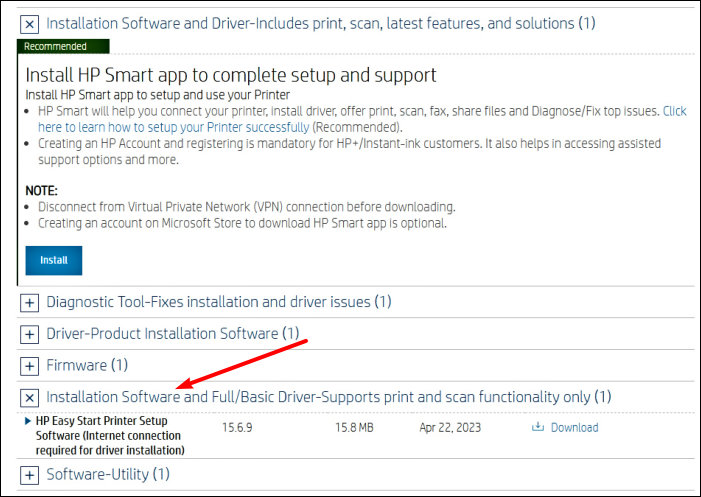Click the download arrow icon for HP Easy Start
Screen dimensions: 701x497
pos(537,427)
